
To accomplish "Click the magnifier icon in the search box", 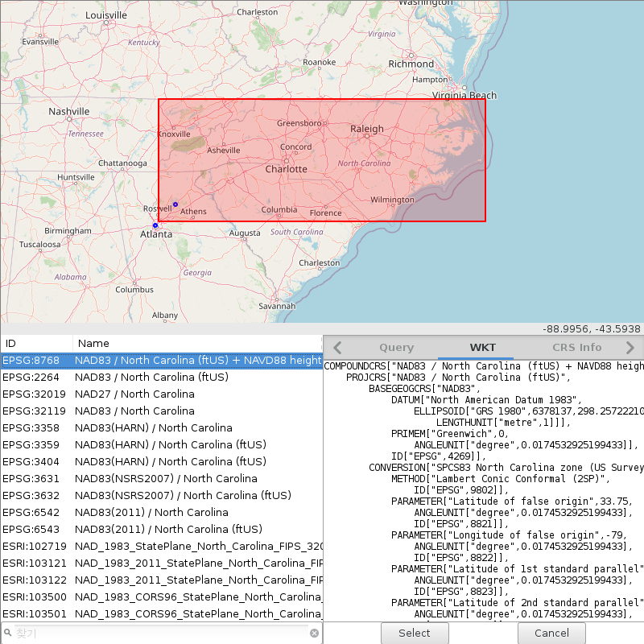I will point(8,634).
